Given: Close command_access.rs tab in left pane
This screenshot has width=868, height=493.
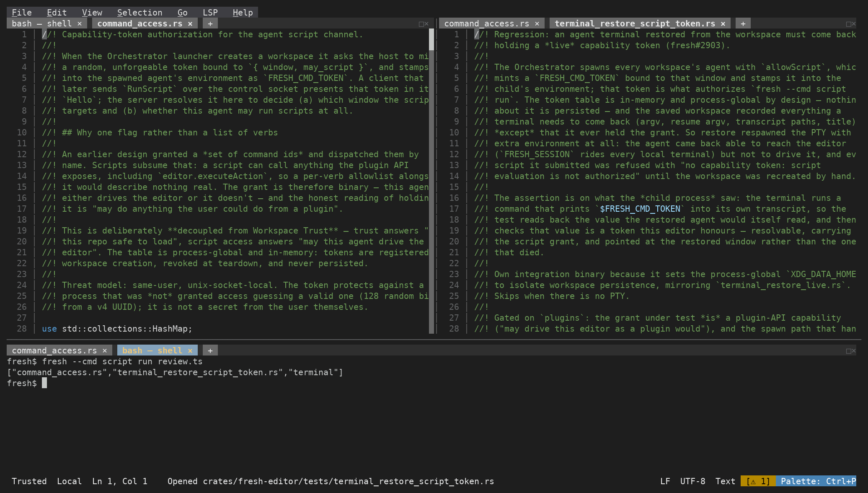Looking at the screenshot, I should [x=190, y=23].
